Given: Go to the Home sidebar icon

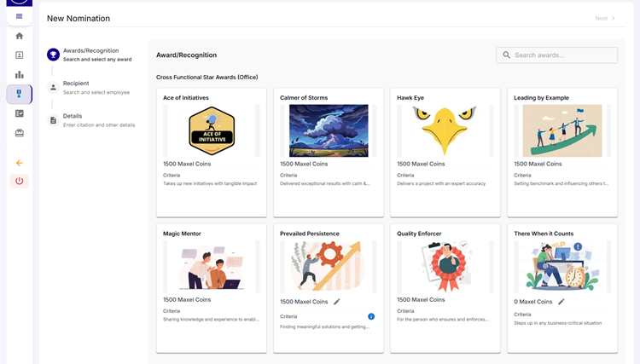Looking at the screenshot, I should [x=19, y=36].
